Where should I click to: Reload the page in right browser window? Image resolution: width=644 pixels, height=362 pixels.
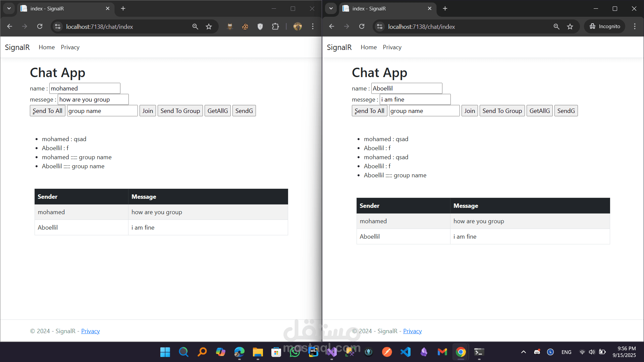click(x=362, y=26)
